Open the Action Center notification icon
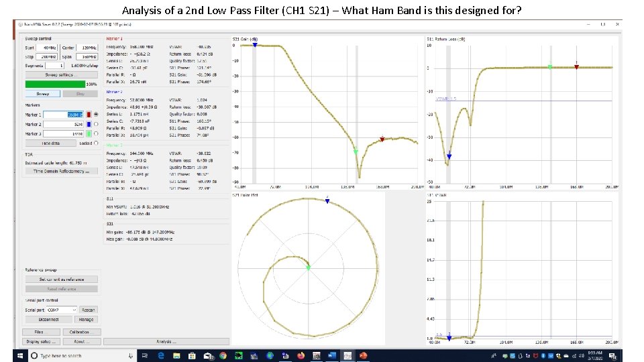 coord(612,356)
